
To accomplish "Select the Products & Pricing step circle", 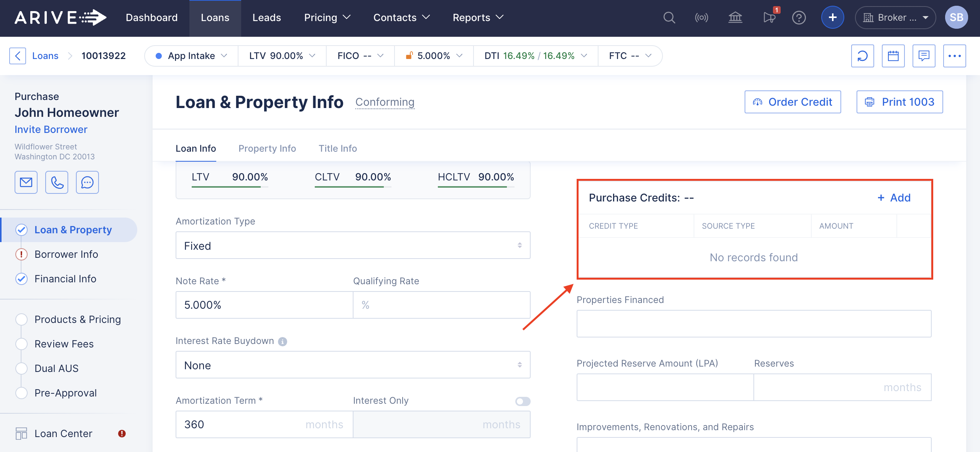I will click(21, 319).
